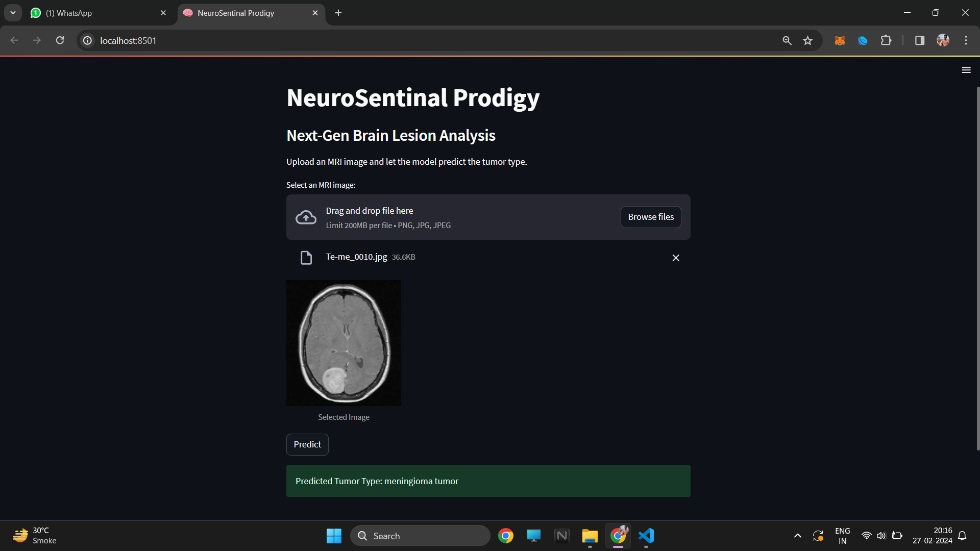Screen dimensions: 980x551
Task: Expand the tab search dropdown arrow
Action: tap(13, 13)
